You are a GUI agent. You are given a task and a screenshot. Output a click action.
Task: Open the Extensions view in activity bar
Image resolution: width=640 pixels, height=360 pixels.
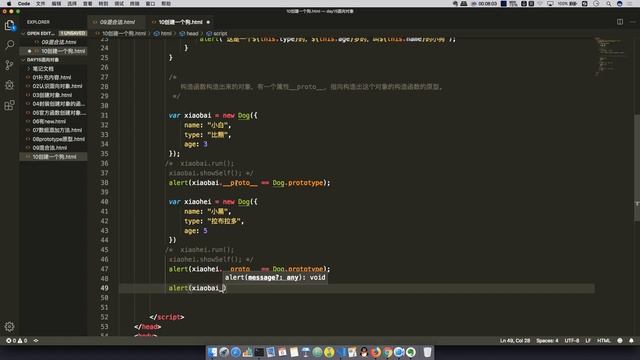[x=9, y=105]
